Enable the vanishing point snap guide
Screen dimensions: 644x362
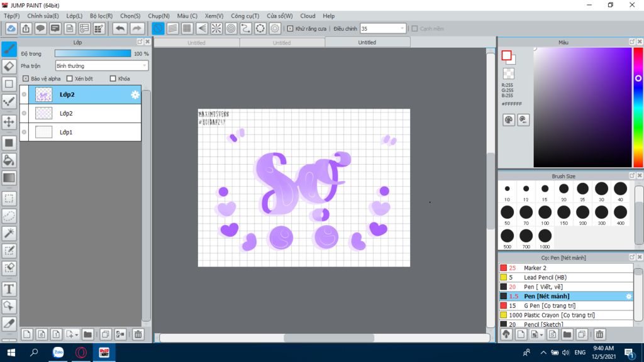pos(202,28)
